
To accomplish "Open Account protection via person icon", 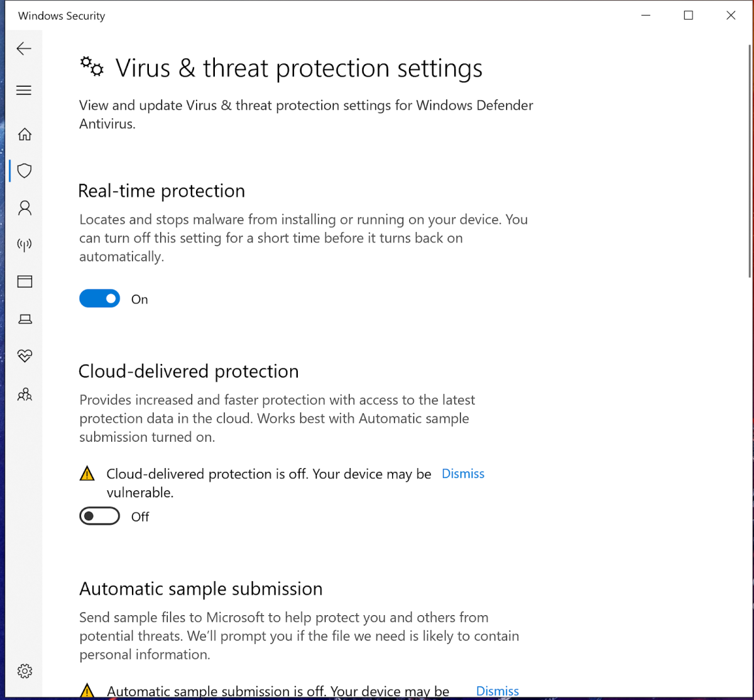I will [25, 207].
